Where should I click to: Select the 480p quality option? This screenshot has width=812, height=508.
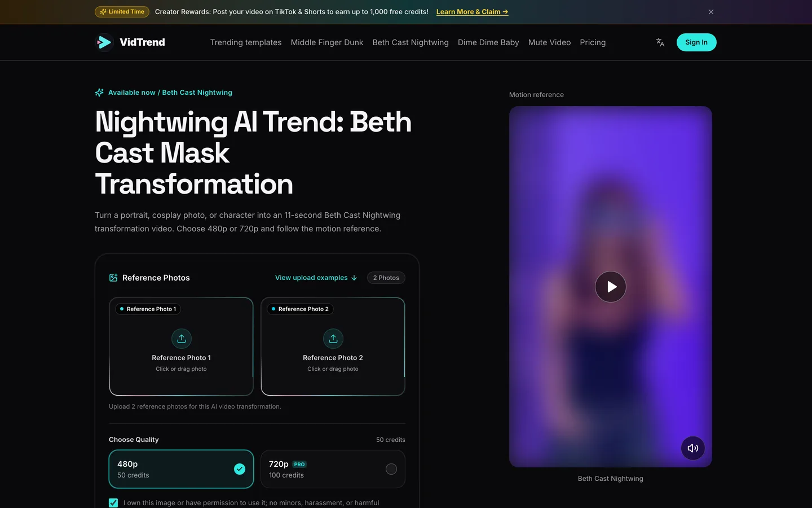click(181, 469)
